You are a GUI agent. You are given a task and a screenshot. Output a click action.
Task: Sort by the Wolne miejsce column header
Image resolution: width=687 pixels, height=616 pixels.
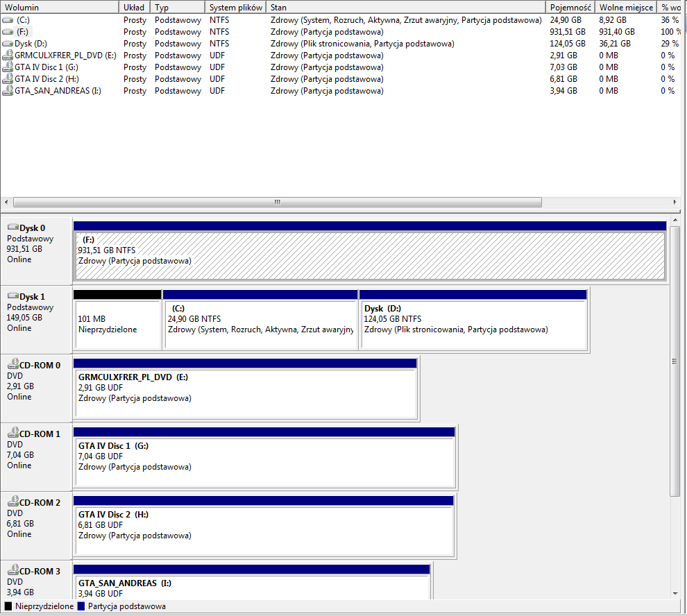pyautogui.click(x=626, y=8)
